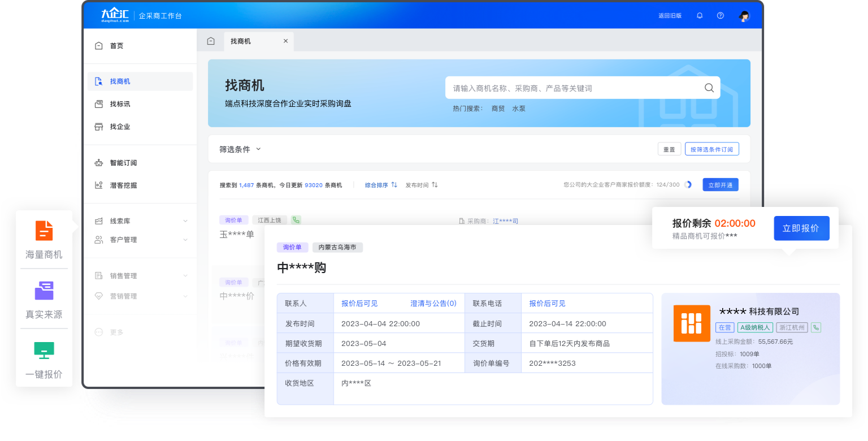Click the phone icon next to 浙江杭州

coord(815,327)
